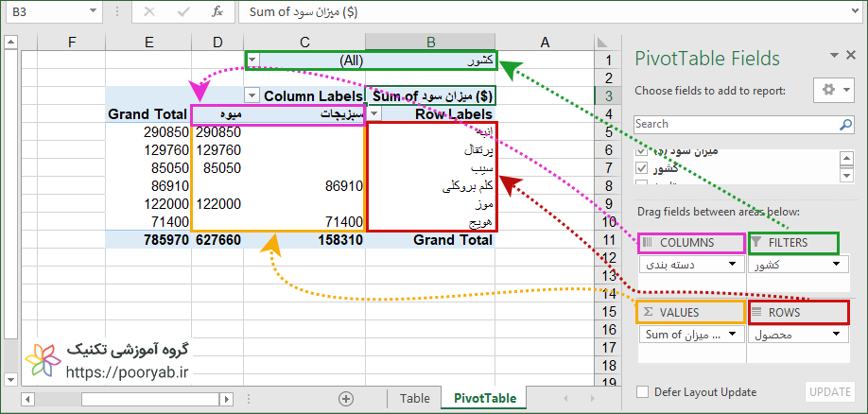Click the horizontal scrollbar right arrow

226,399
